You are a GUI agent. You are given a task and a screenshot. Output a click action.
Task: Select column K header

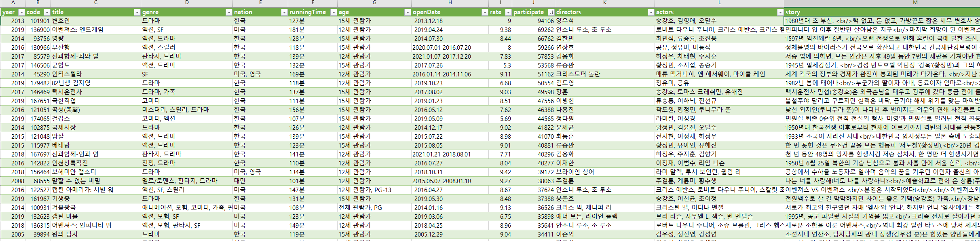coord(605,2)
